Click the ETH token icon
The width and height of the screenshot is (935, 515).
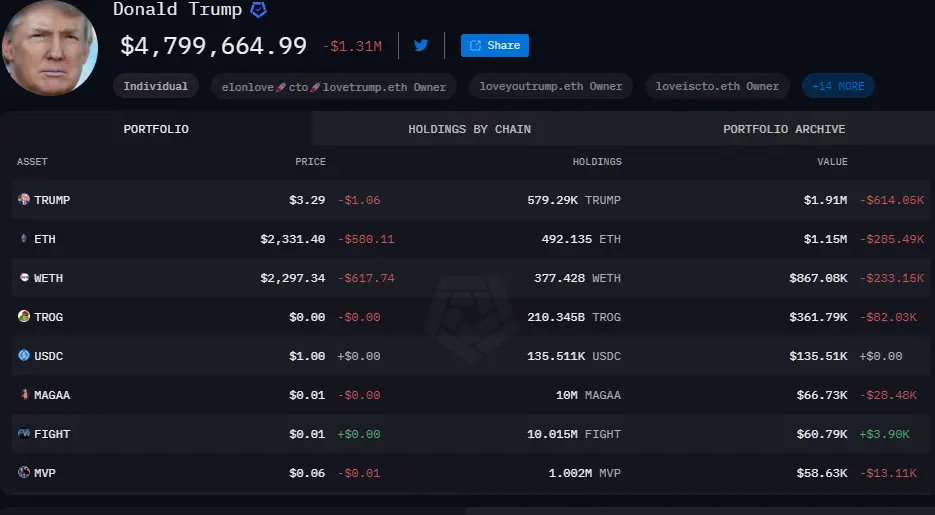tap(25, 239)
